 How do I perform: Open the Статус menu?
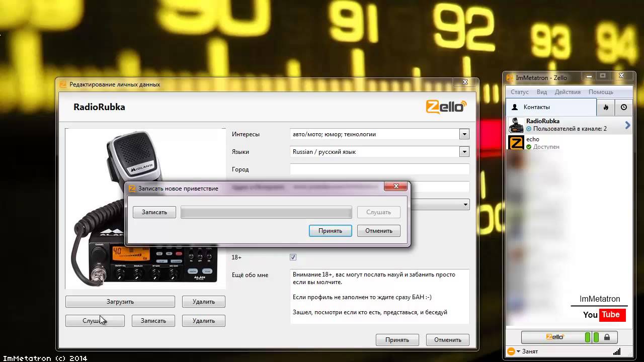[x=520, y=92]
